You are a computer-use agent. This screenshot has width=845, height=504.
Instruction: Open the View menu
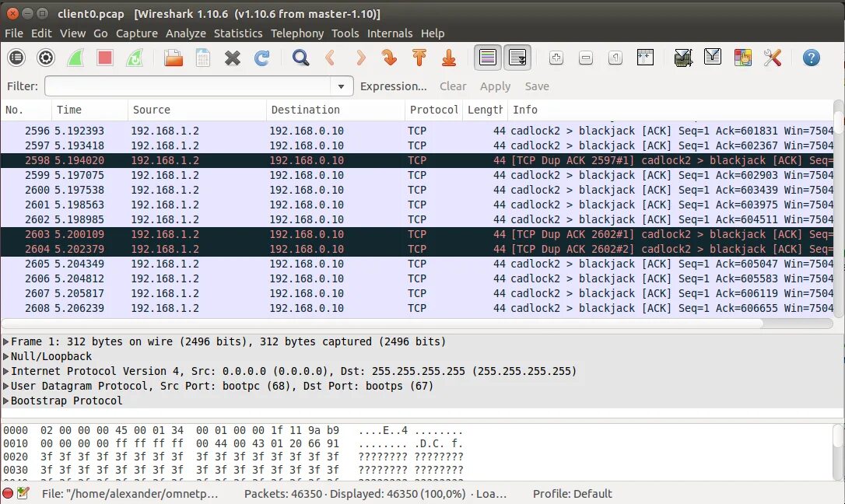tap(73, 33)
